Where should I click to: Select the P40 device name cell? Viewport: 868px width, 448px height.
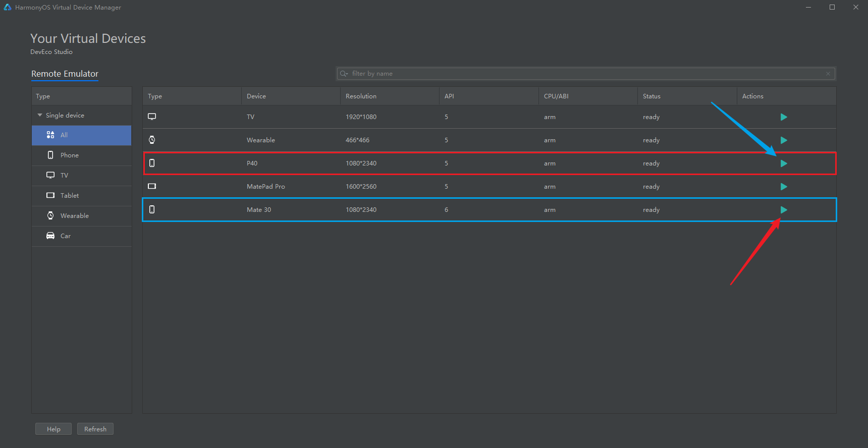(252, 163)
